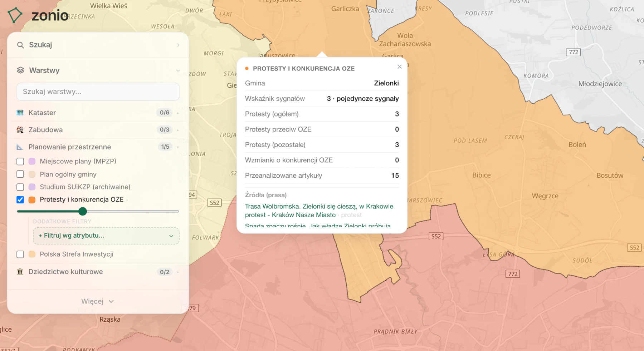The height and width of the screenshot is (351, 644).
Task: Select the Kataster layer group row
Action: 98,113
